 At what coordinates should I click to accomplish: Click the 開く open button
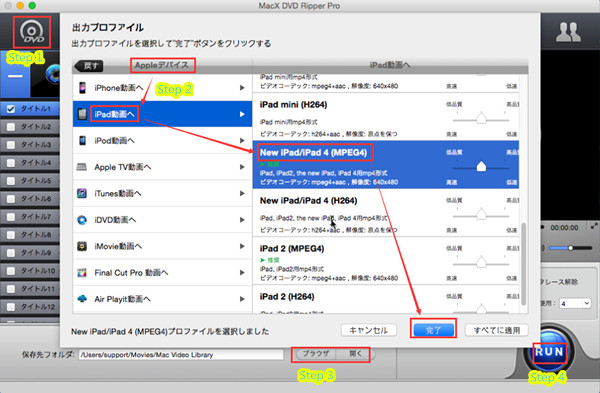pos(355,354)
